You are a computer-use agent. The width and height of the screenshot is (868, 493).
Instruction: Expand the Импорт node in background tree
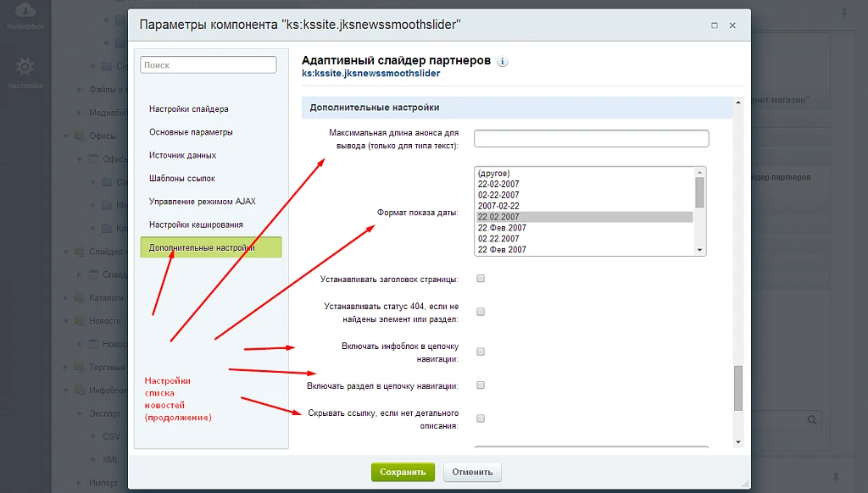tap(79, 483)
